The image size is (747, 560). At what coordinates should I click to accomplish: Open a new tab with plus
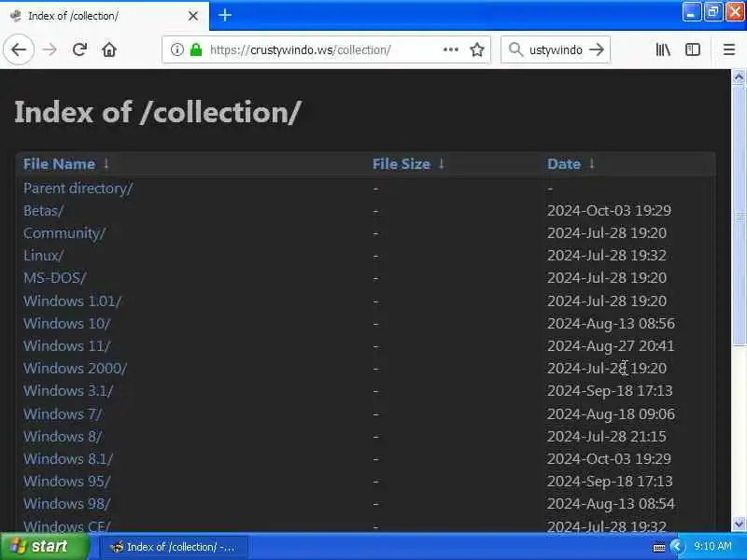[225, 15]
